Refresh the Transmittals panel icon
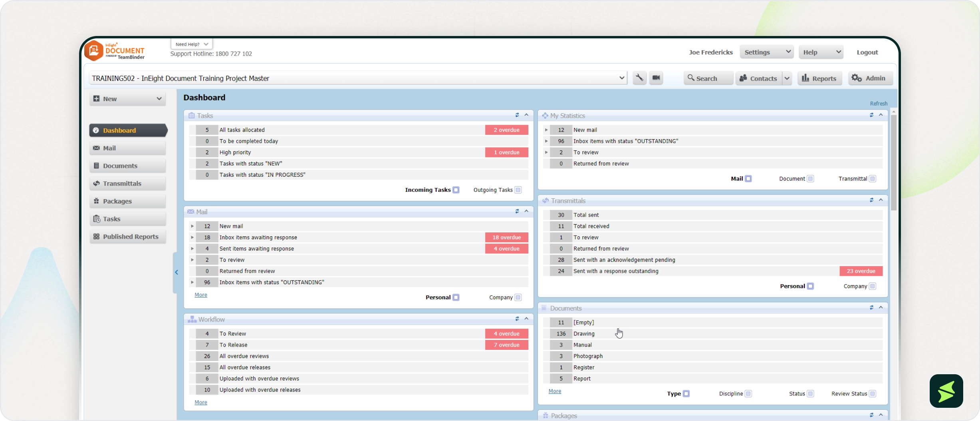The height and width of the screenshot is (421, 980). [871, 200]
